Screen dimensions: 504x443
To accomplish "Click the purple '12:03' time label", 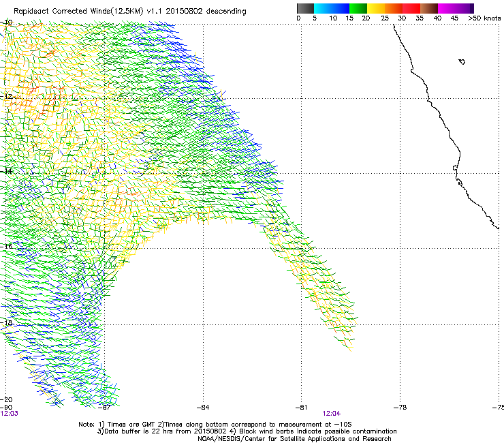I will 10,414.
